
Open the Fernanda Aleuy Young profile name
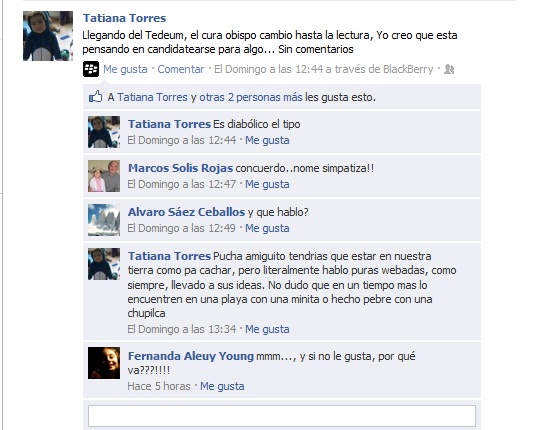point(191,356)
